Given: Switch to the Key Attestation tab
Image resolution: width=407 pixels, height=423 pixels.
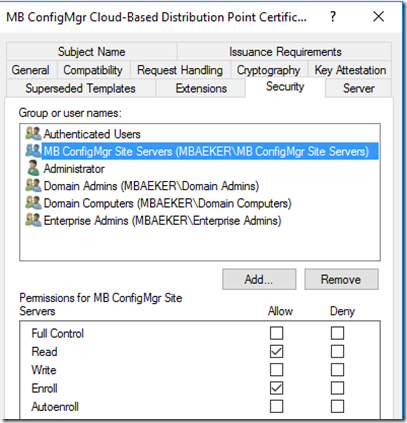Looking at the screenshot, I should click(350, 70).
